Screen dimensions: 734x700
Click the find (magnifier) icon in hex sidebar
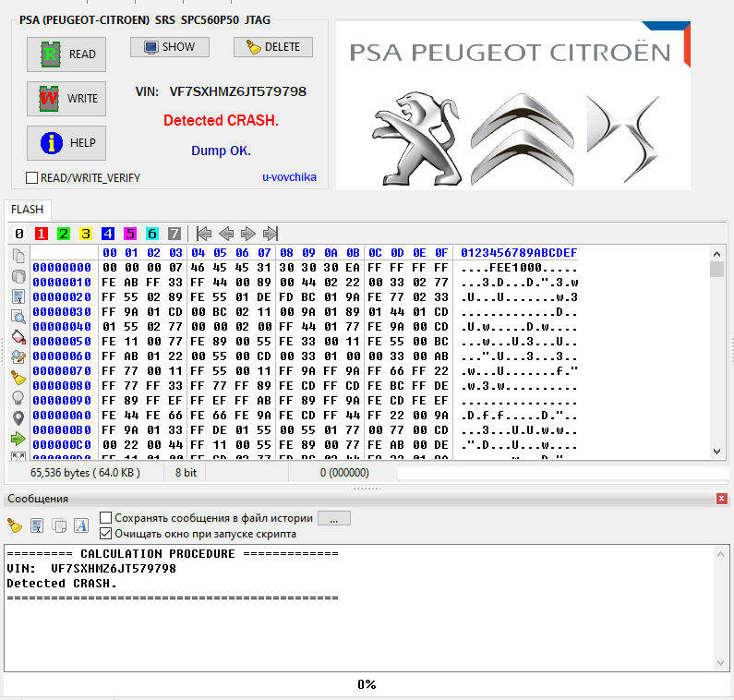pyautogui.click(x=18, y=317)
